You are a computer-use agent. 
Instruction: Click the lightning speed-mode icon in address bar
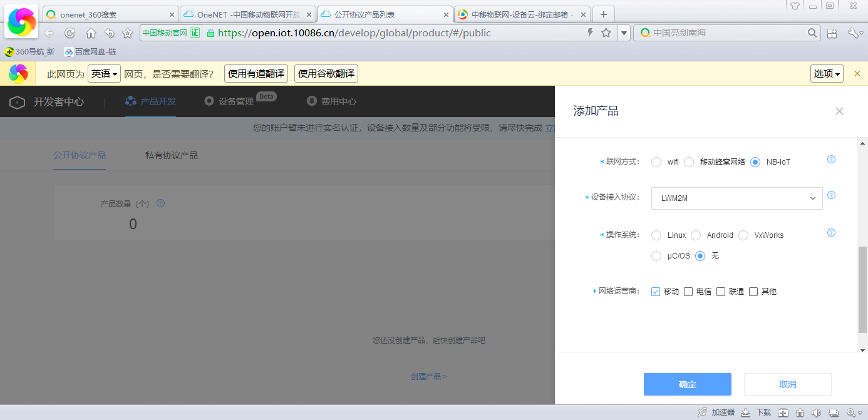(x=590, y=33)
